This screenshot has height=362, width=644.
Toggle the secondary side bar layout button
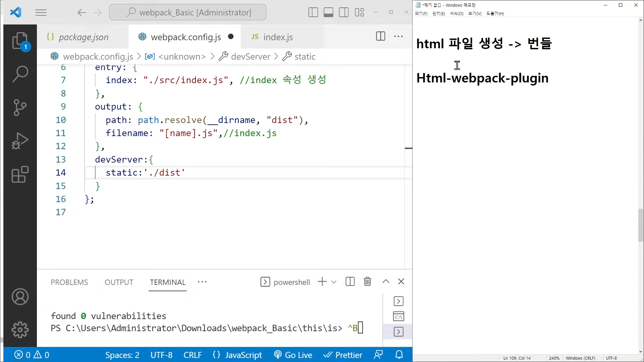(344, 12)
